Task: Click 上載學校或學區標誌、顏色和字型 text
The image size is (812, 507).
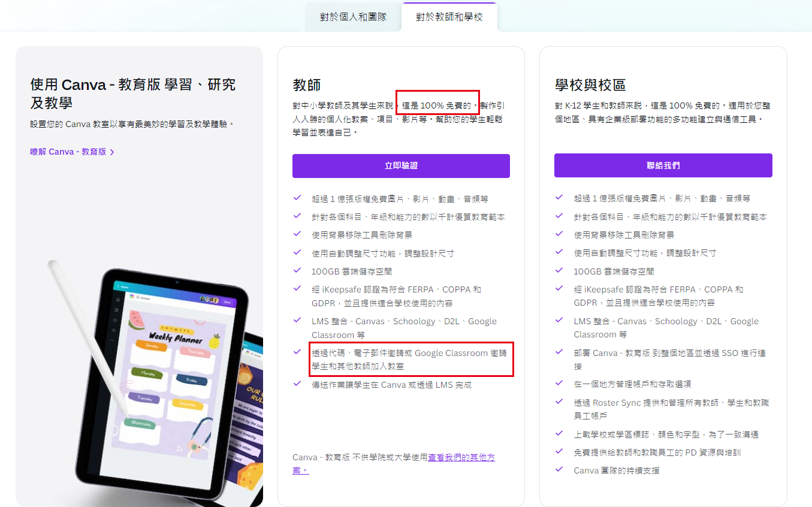Action: coord(666,434)
